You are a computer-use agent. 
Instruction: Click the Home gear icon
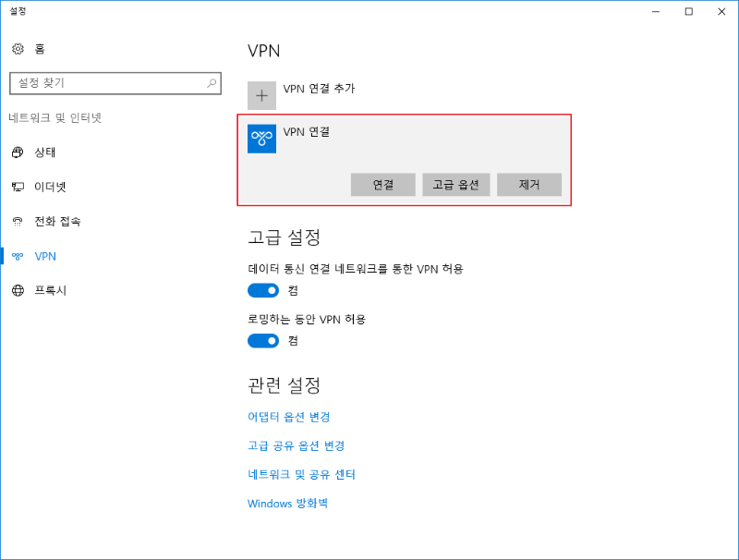point(18,49)
